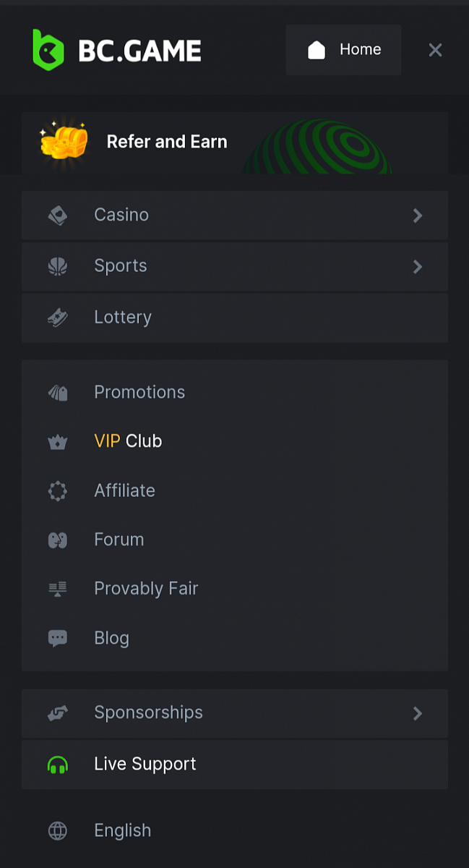Click the Refer and Earn treasure chest
This screenshot has height=868, width=469.
(64, 140)
